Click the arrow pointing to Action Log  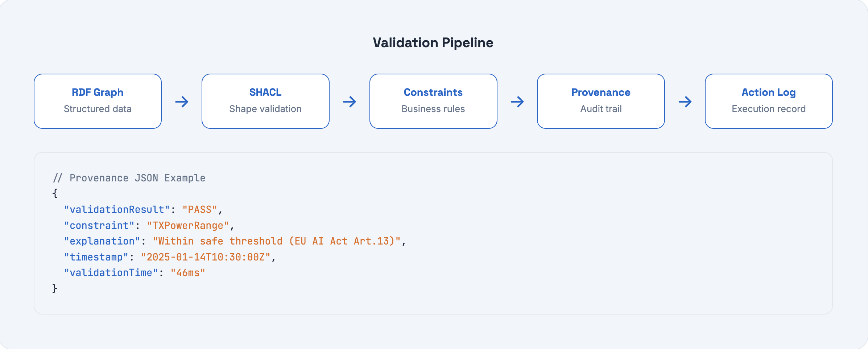pyautogui.click(x=685, y=102)
